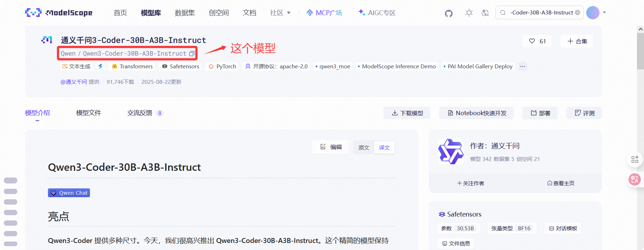Click the 编辑 button
The image size is (644, 250).
[330, 147]
